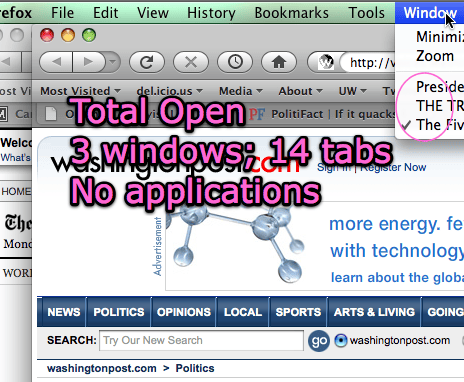
Task: Open the POLITICS navigation section
Action: (119, 312)
